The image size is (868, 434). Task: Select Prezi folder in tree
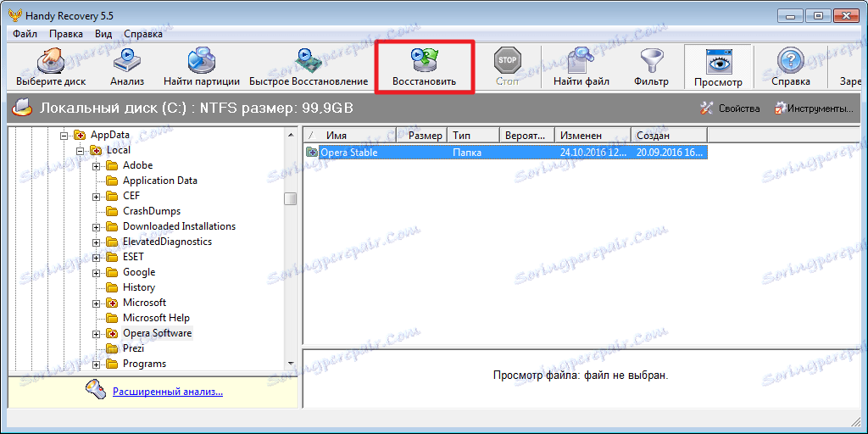(133, 348)
